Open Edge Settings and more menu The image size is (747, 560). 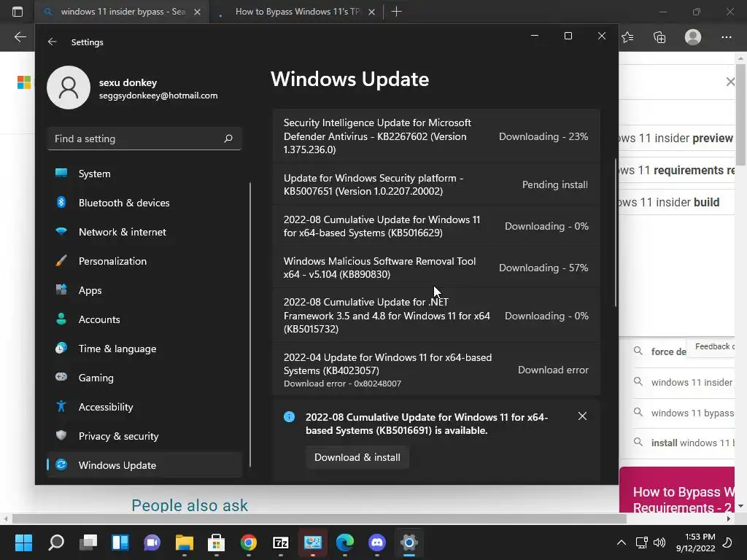727,37
